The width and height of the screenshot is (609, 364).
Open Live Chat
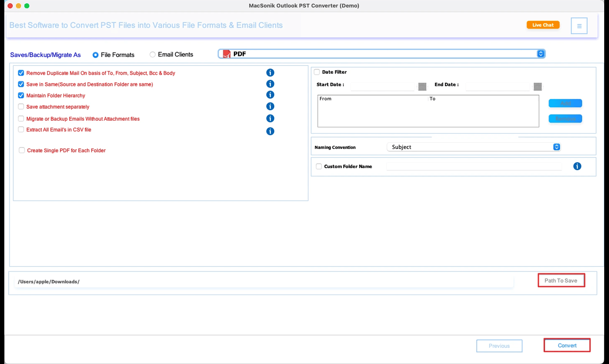(543, 24)
